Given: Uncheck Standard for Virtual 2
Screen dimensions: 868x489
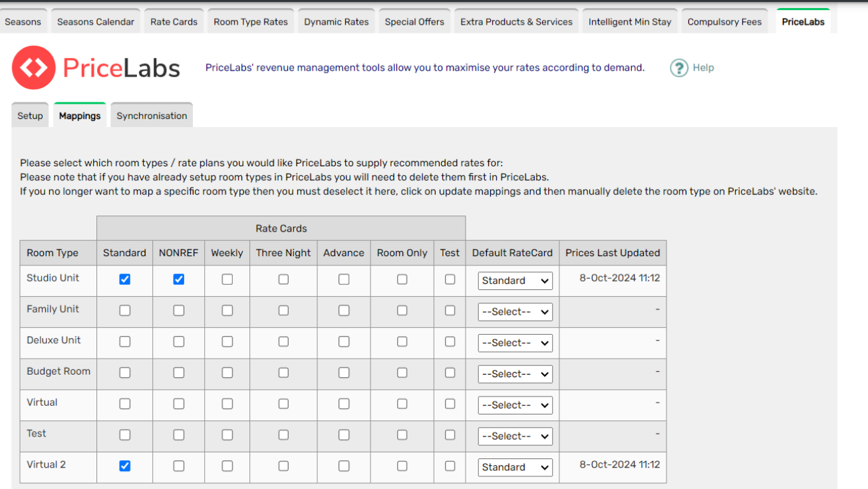Looking at the screenshot, I should pos(124,466).
